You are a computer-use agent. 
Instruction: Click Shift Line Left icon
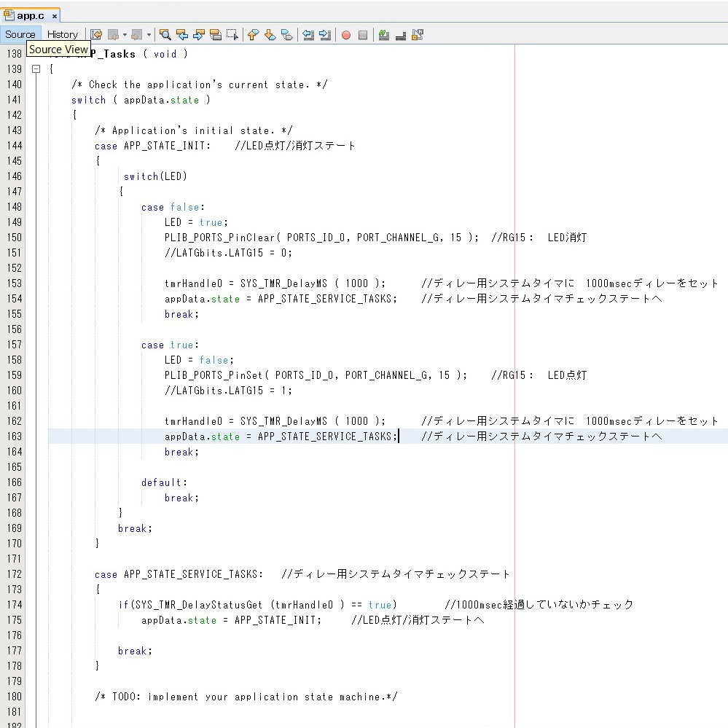click(308, 35)
